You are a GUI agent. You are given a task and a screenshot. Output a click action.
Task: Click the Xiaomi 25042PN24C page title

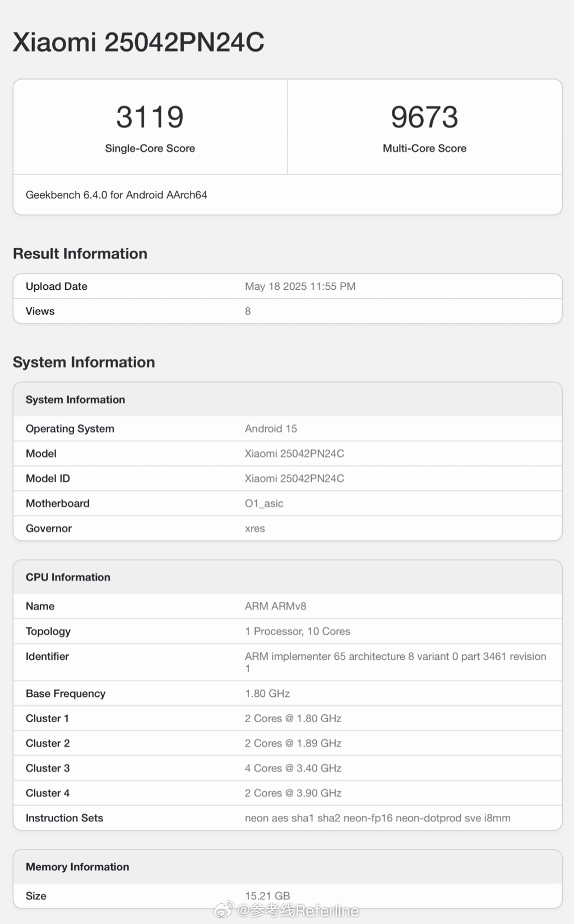click(138, 43)
